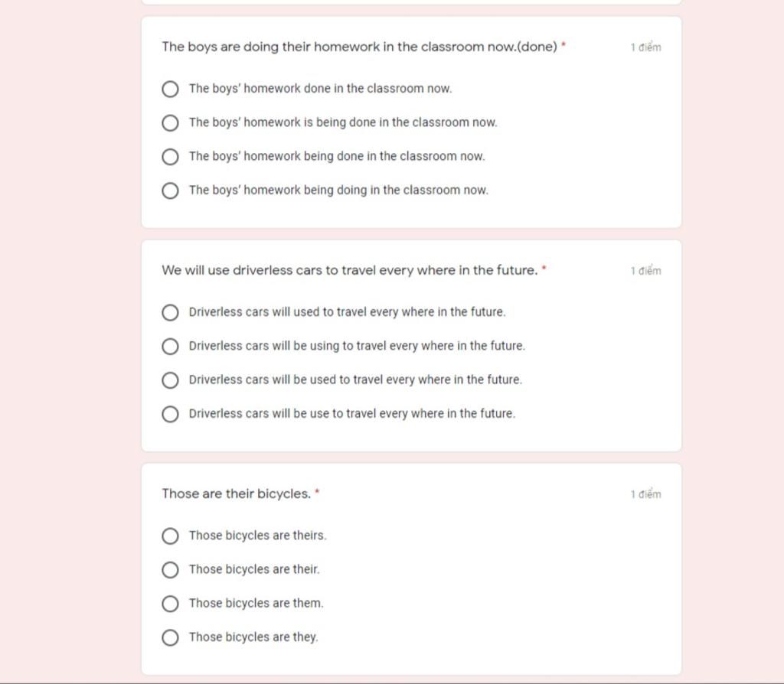Image resolution: width=784 pixels, height=684 pixels.
Task: Click the required asterisk after driverless cars question
Action: 544,269
